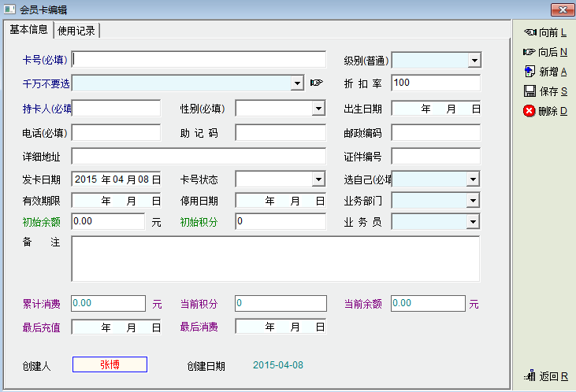Expand the 级别(普通) dropdown
Image resolution: width=576 pixels, height=392 pixels.
[x=474, y=60]
